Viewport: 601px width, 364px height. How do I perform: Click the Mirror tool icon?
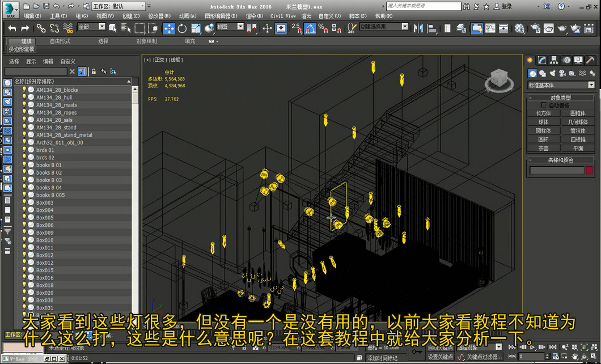pyautogui.click(x=418, y=28)
